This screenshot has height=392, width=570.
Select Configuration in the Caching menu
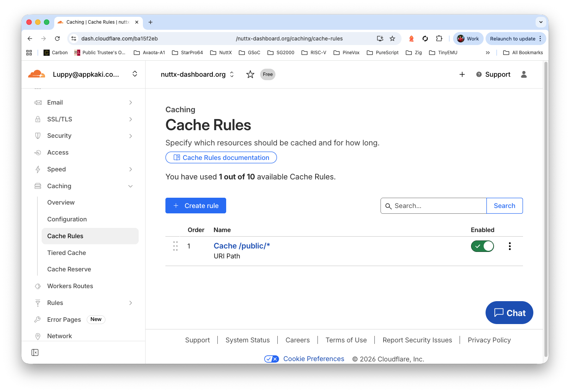coord(67,219)
